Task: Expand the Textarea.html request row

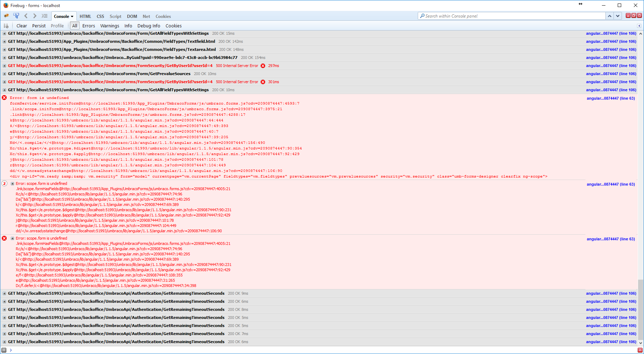Action: (4, 50)
